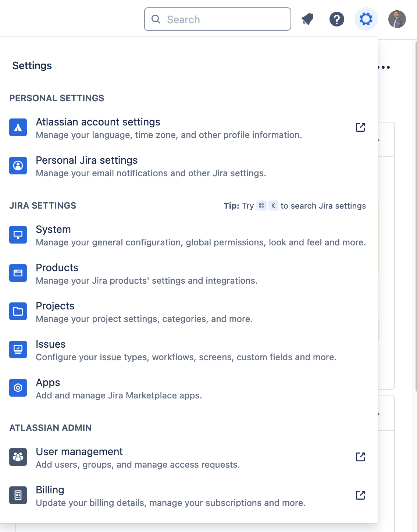
Task: Click the Issues settings entry
Action: coord(50,344)
